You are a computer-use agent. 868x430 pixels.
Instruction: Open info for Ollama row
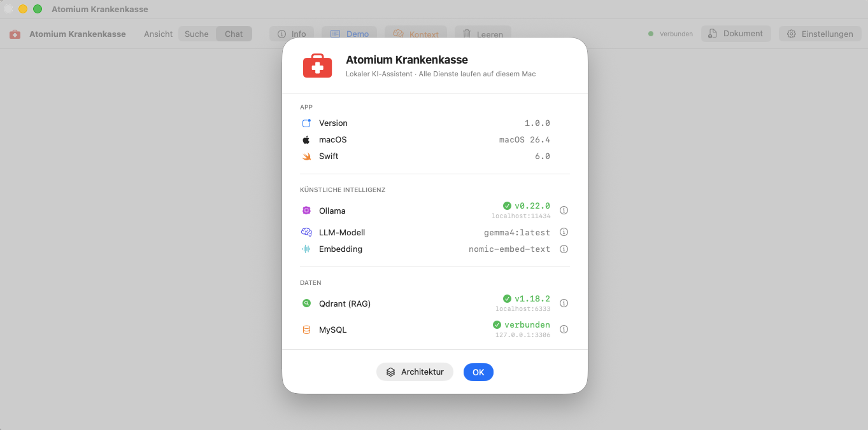pyautogui.click(x=564, y=211)
